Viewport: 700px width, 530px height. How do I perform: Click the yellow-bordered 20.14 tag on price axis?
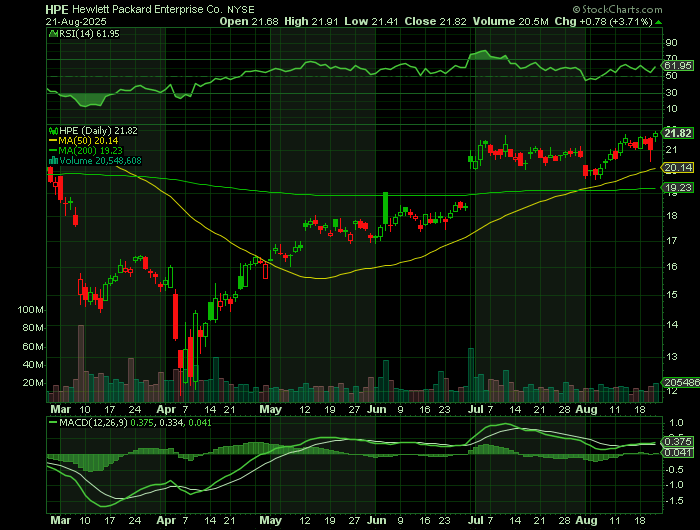(x=678, y=168)
